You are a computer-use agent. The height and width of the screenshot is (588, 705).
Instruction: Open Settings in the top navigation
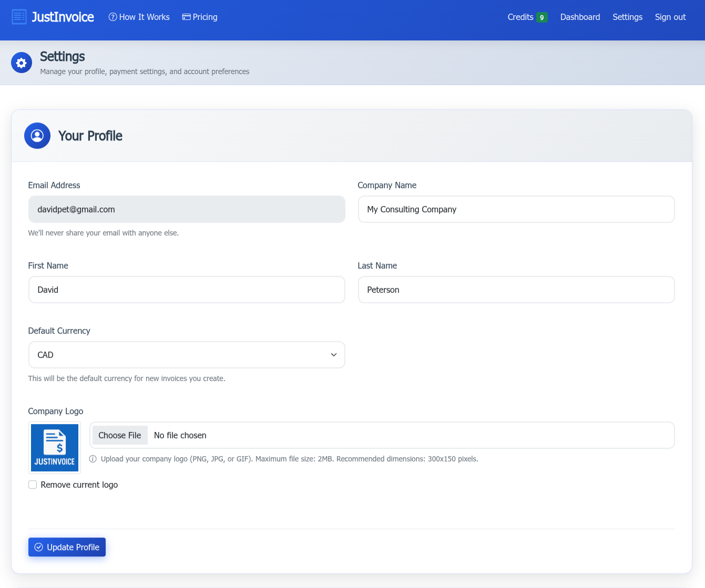tap(627, 17)
